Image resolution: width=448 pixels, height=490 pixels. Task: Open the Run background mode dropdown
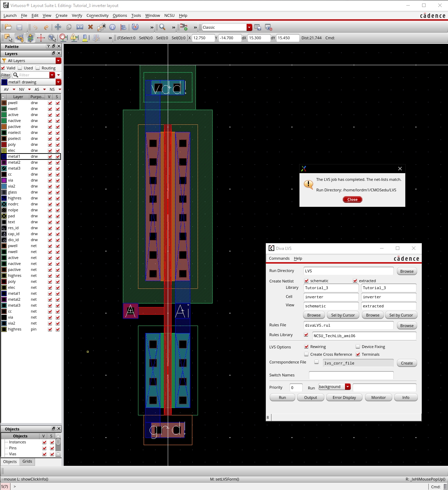click(x=347, y=387)
